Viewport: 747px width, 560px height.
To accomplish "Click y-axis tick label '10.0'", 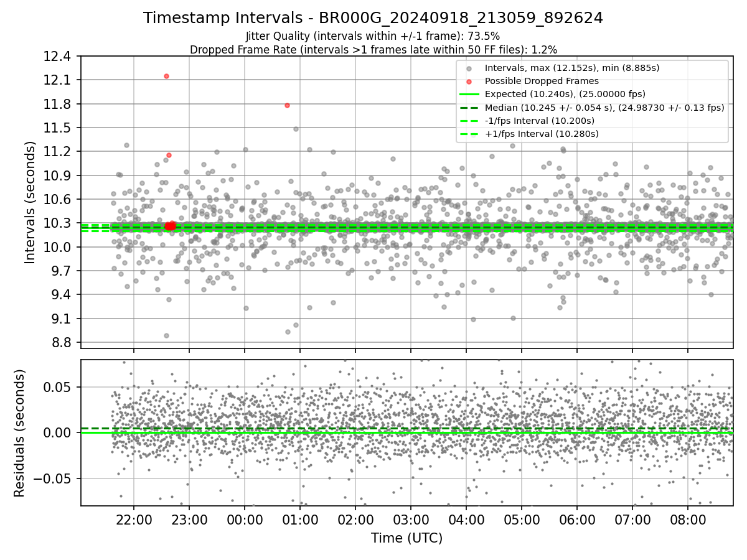I will tap(58, 247).
